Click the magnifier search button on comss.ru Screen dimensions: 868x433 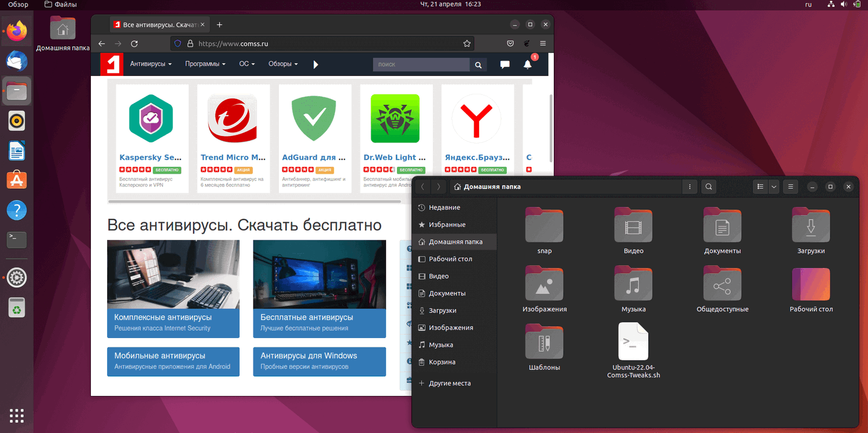point(478,65)
